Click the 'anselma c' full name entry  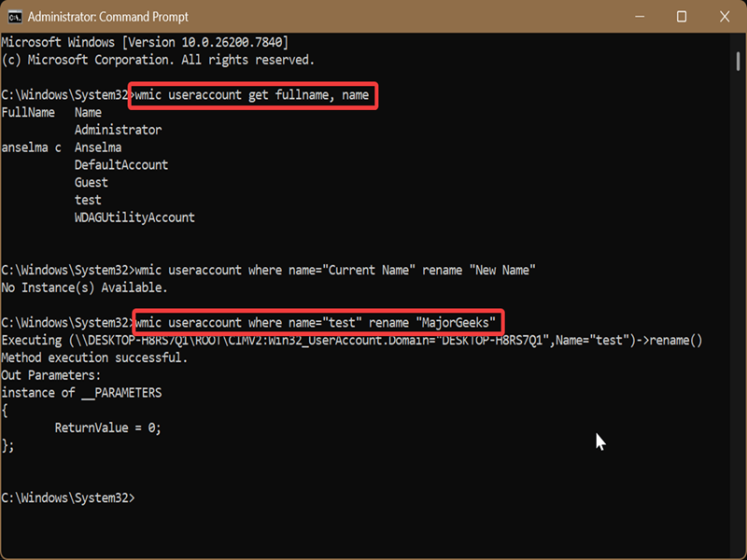[32, 147]
